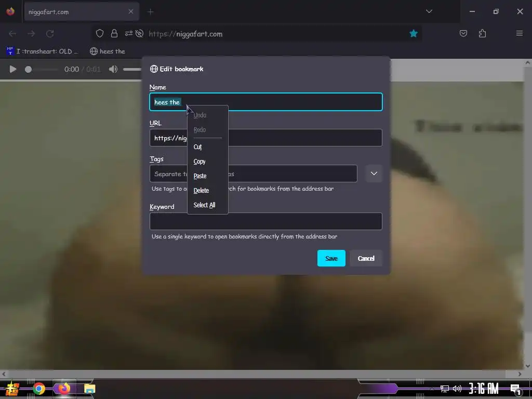Open site permissions icon in address bar

[129, 34]
